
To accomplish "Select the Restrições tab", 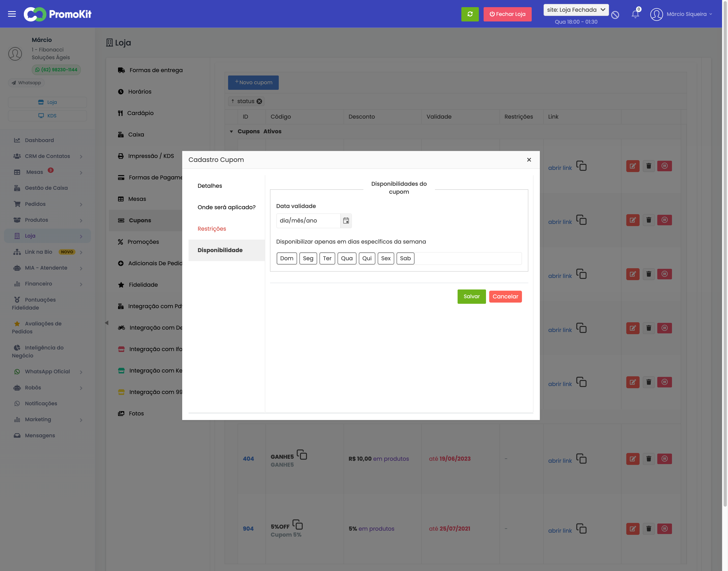I will click(227, 229).
